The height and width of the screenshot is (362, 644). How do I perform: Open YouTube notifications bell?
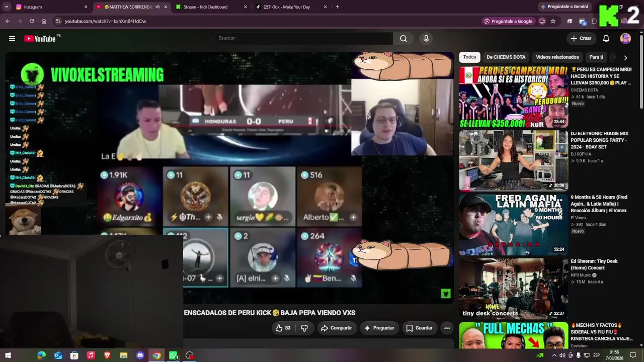pyautogui.click(x=606, y=39)
